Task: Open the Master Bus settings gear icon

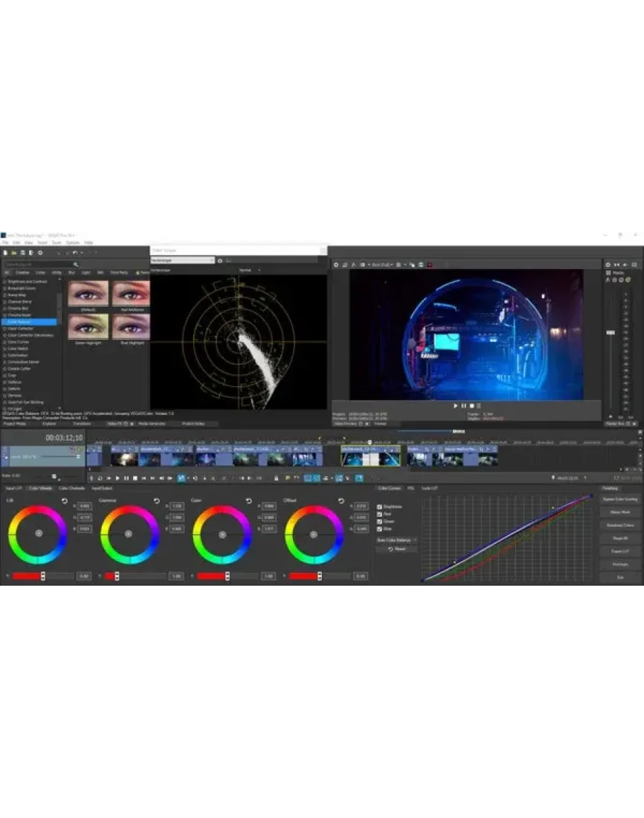Action: click(x=608, y=264)
